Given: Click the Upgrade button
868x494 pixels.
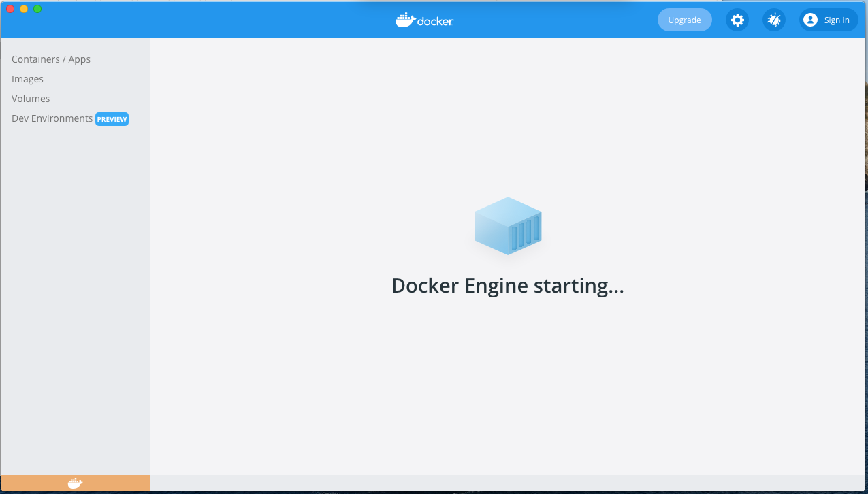Looking at the screenshot, I should [684, 20].
